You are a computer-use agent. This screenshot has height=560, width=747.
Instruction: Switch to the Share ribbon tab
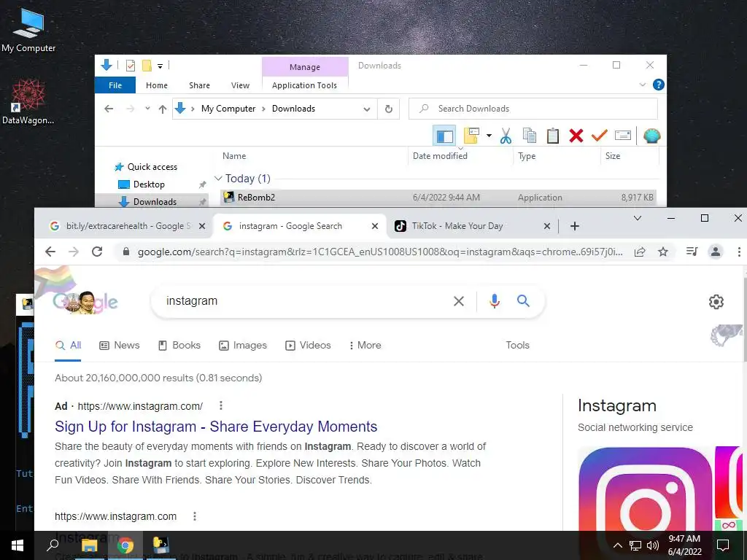[199, 85]
